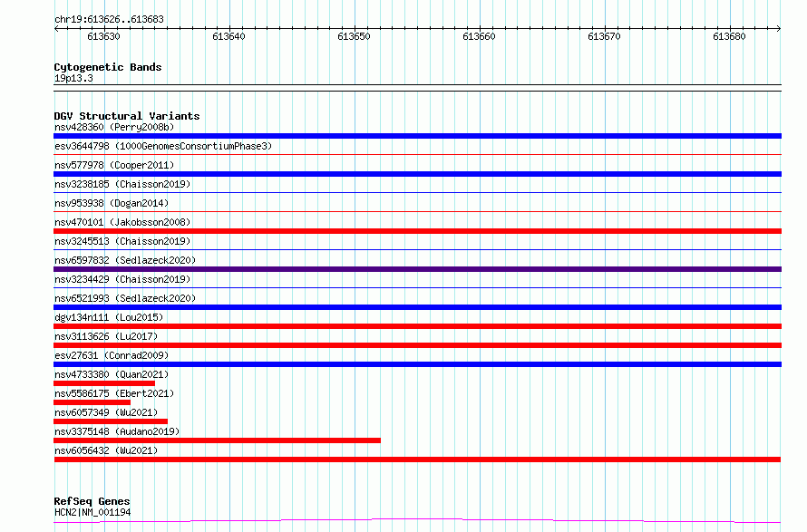Click nsv953938 (Dogan2014) label
This screenshot has height=532, width=807.
[112, 203]
